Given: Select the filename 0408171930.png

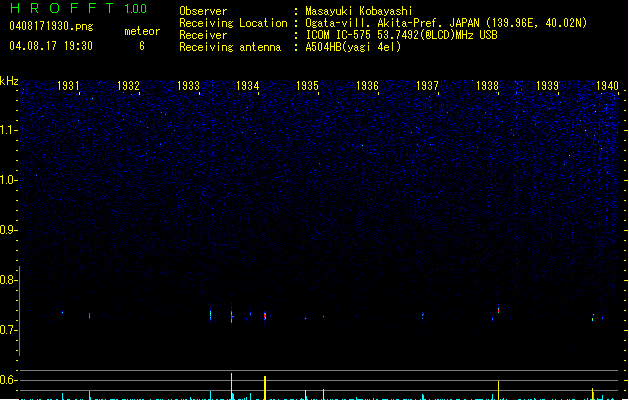Looking at the screenshot, I should pyautogui.click(x=51, y=26).
